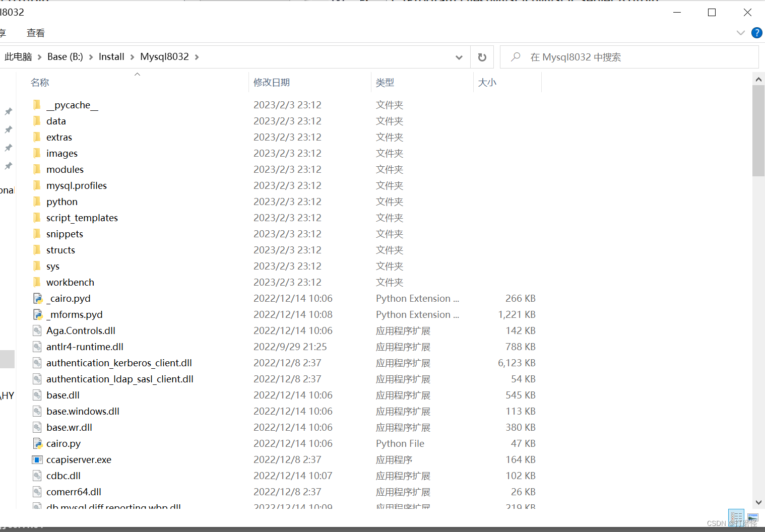Navigate to Base (B:) in breadcrumb
The image size is (765, 532).
click(65, 57)
